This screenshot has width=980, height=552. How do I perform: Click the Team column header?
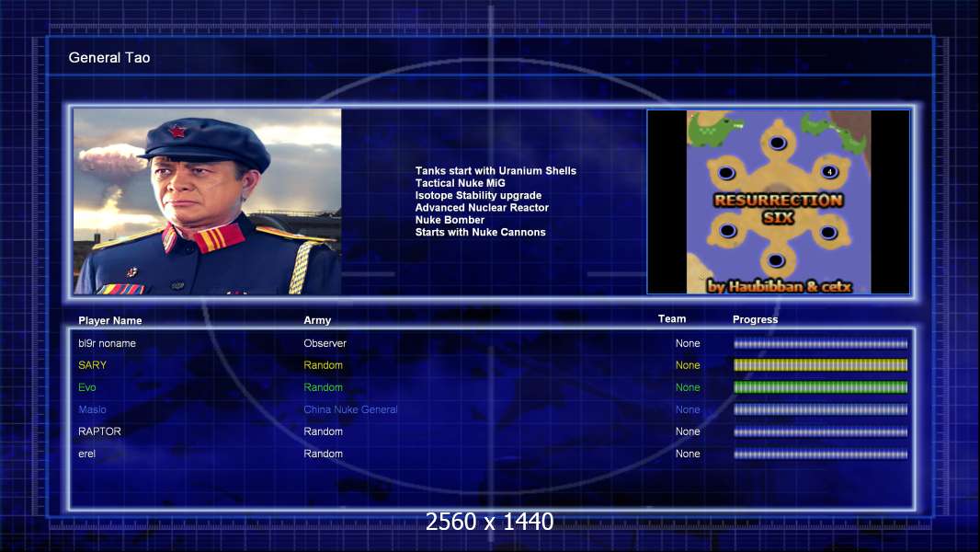pyautogui.click(x=672, y=319)
